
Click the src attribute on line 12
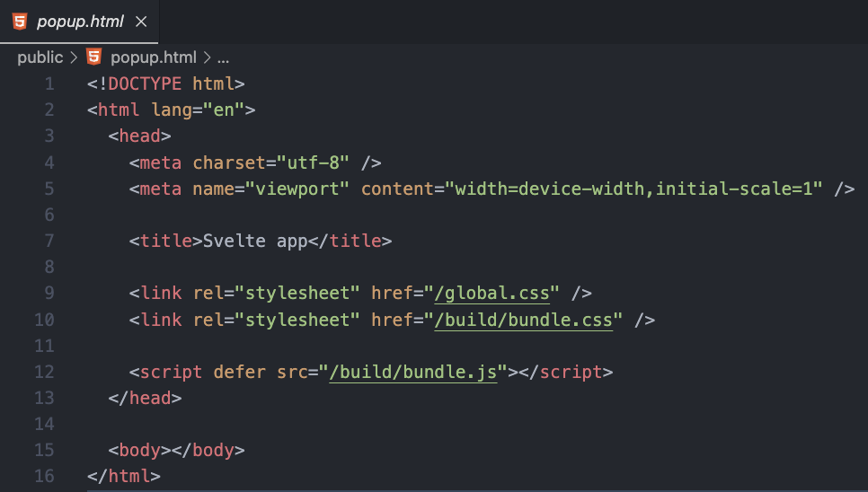[x=292, y=372]
